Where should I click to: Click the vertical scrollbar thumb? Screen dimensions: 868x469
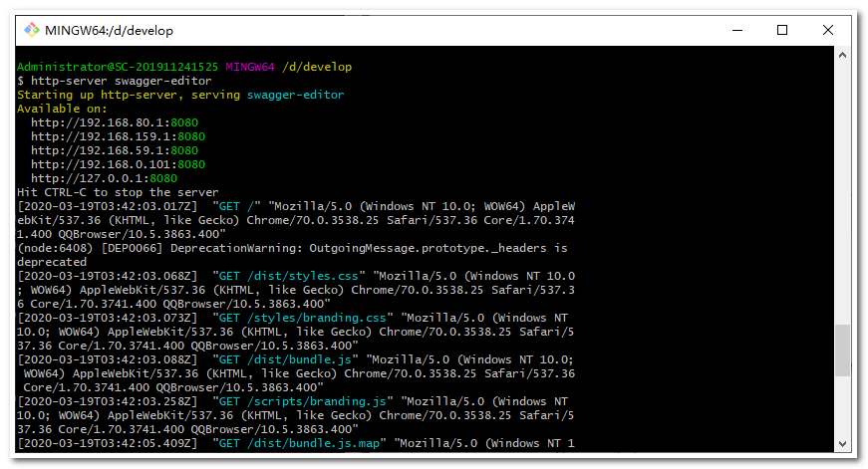tap(842, 351)
